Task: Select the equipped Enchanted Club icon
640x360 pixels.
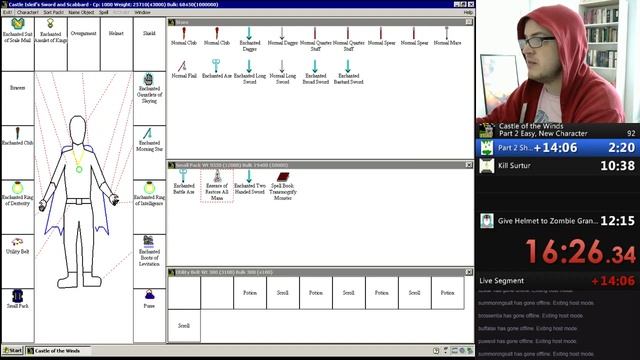Action: 18,133
